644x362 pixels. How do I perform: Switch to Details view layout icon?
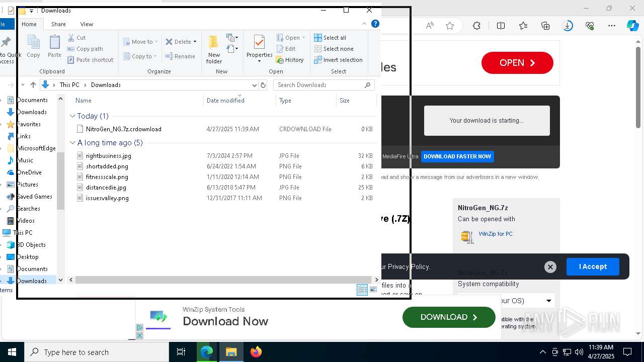pyautogui.click(x=362, y=290)
